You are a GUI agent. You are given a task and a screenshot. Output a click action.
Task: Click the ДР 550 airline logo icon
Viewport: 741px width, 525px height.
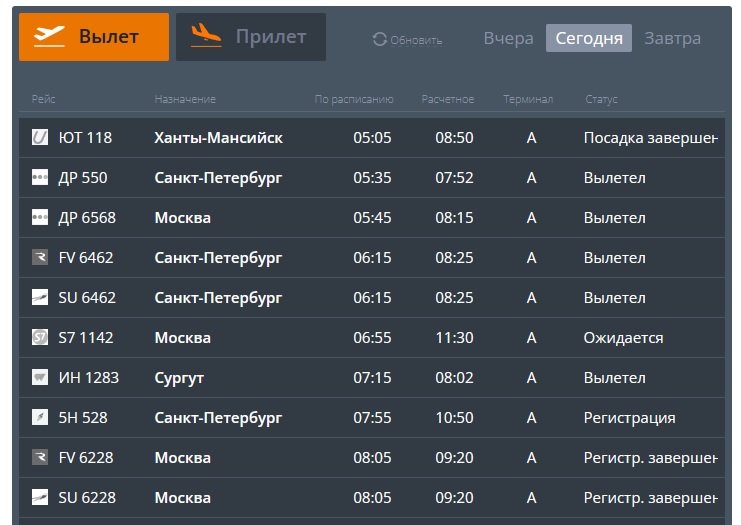click(40, 178)
